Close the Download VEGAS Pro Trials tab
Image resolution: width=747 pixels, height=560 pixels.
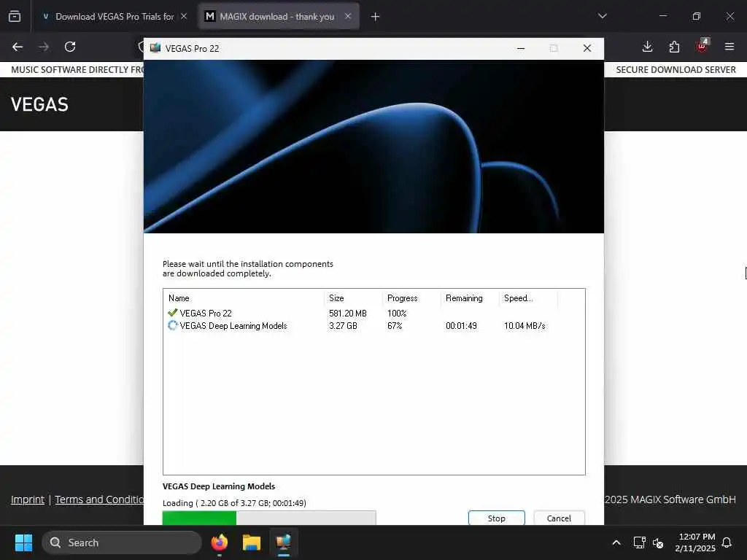pyautogui.click(x=184, y=16)
